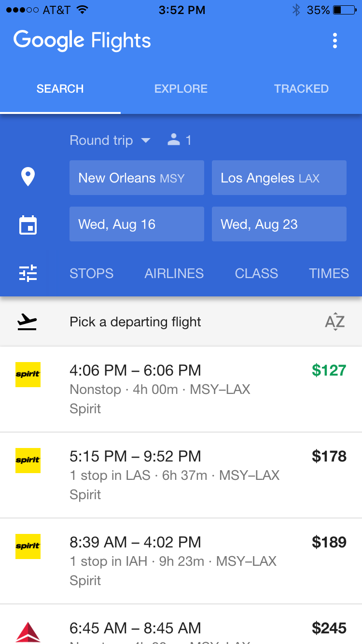Switch to the EXPLORE tab
The width and height of the screenshot is (362, 644).
181,89
